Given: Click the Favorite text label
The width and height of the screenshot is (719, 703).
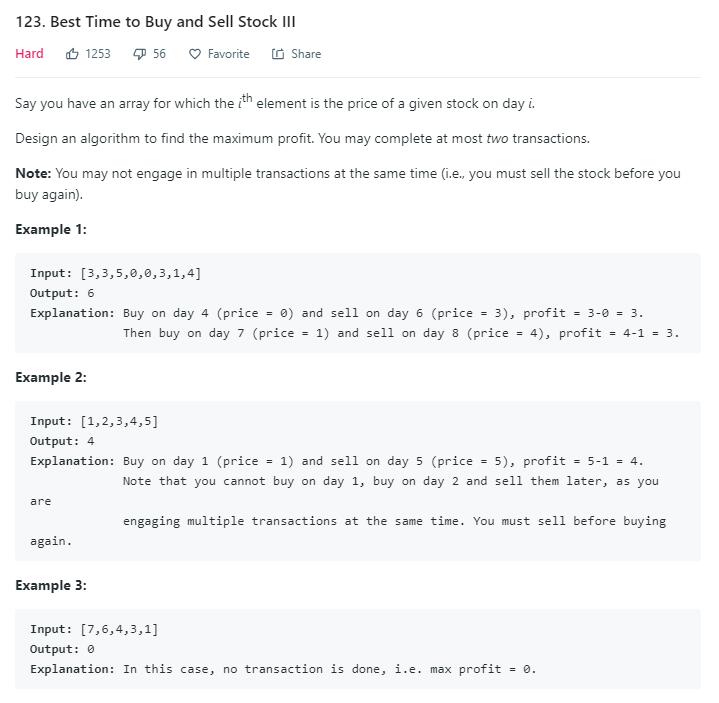Looking at the screenshot, I should pyautogui.click(x=229, y=54).
